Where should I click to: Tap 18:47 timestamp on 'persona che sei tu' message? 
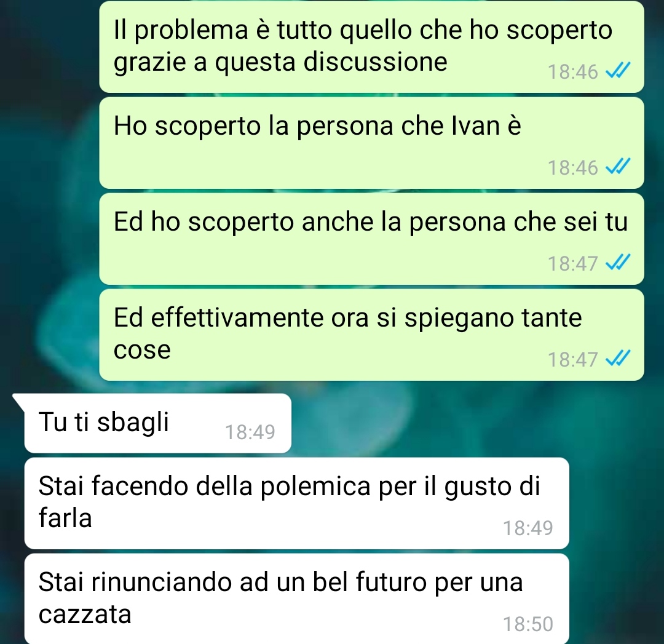tap(572, 263)
